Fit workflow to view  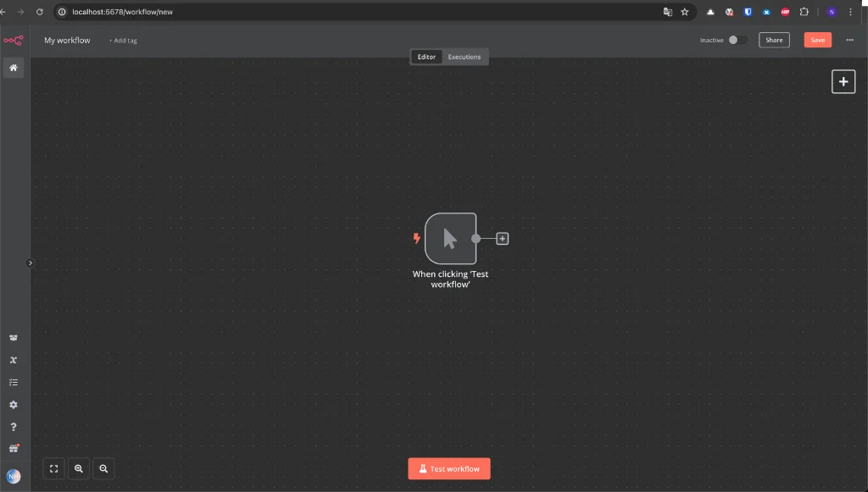pyautogui.click(x=53, y=469)
